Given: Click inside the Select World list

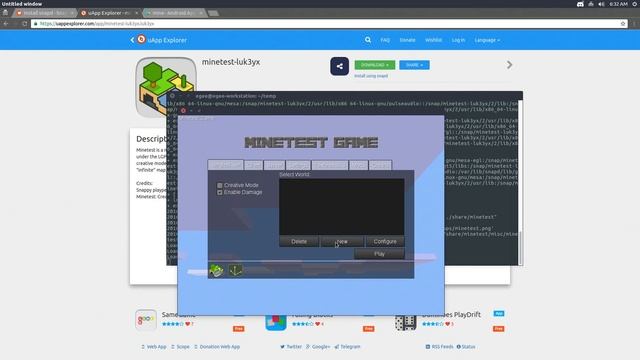Looking at the screenshot, I should [x=342, y=207].
